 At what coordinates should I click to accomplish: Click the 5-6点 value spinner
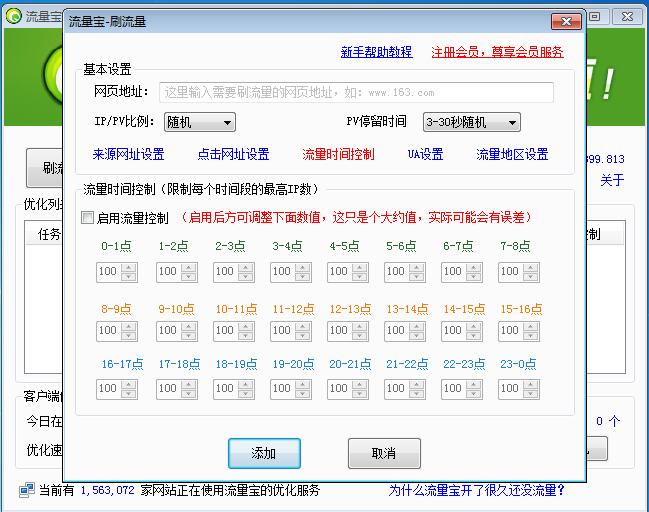tap(404, 272)
